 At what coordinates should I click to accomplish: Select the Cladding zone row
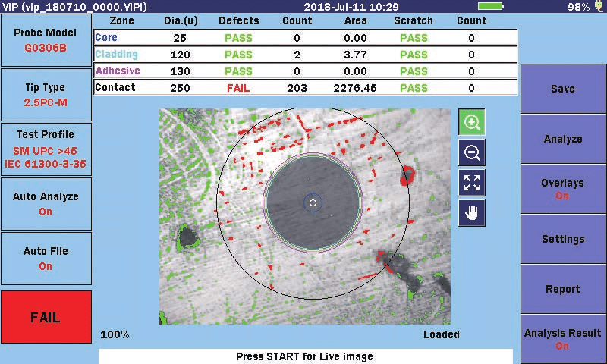305,54
